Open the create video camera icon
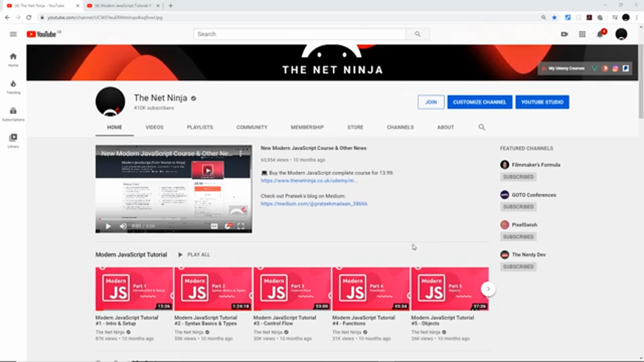This screenshot has height=362, width=644. 565,34
